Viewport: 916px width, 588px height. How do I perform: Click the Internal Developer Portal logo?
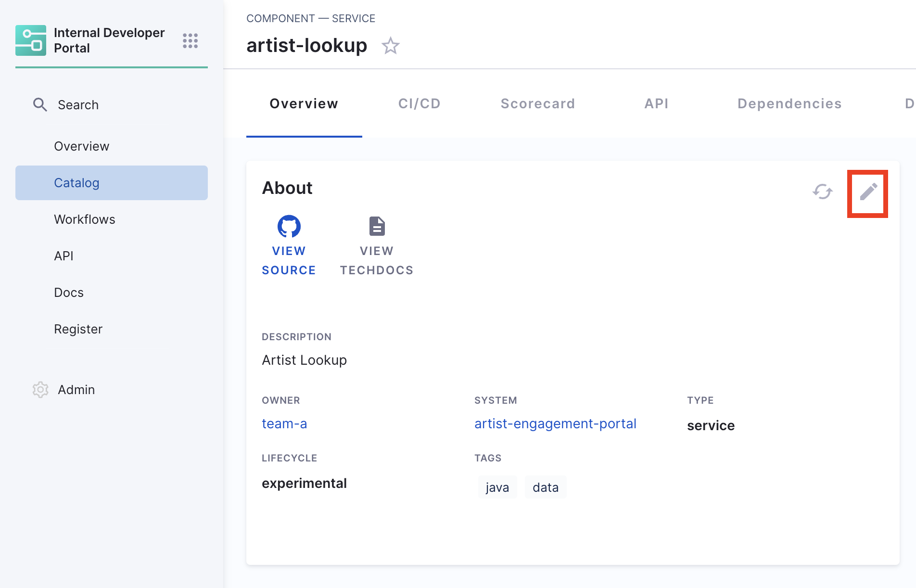tap(31, 40)
